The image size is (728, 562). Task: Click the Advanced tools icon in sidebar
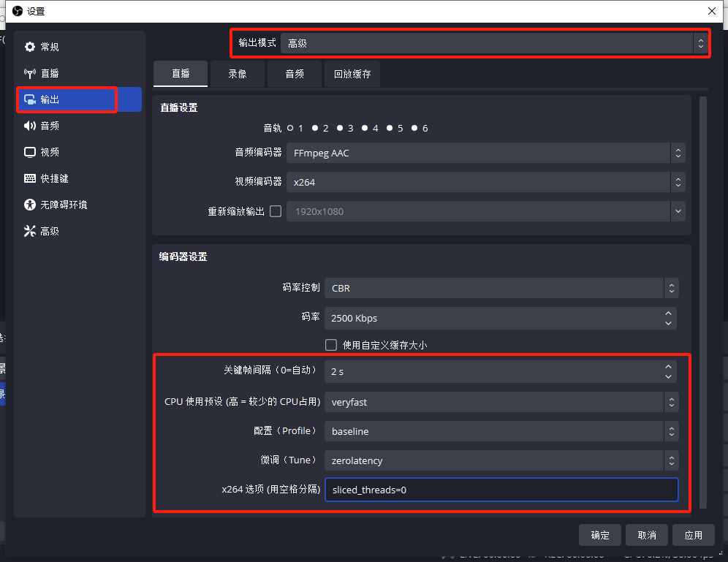pos(30,231)
